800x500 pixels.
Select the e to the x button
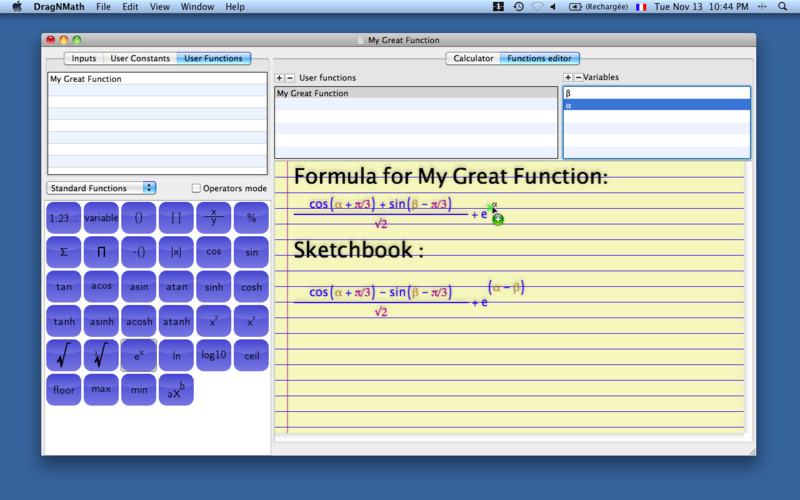138,355
